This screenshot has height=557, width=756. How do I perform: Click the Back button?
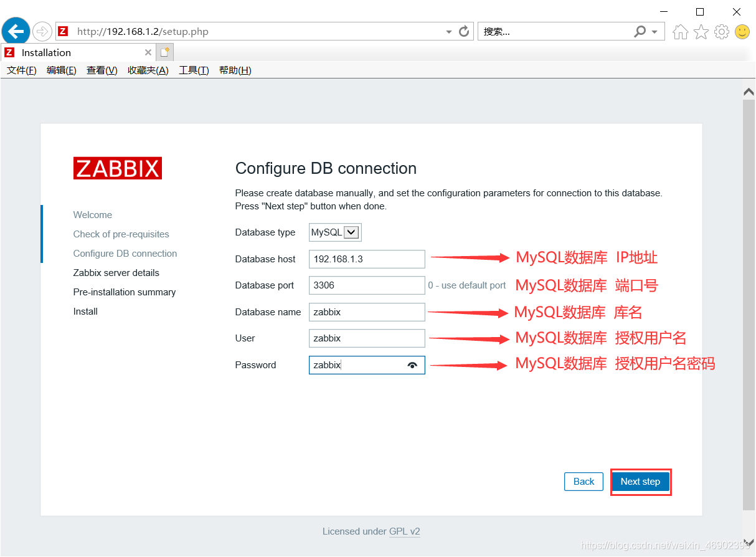[x=584, y=482]
